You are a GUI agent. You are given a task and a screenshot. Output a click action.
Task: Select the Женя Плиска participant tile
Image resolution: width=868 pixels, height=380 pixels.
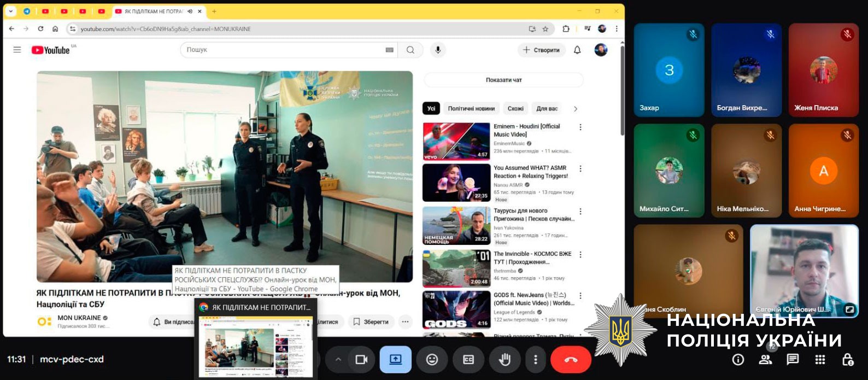[x=823, y=70]
